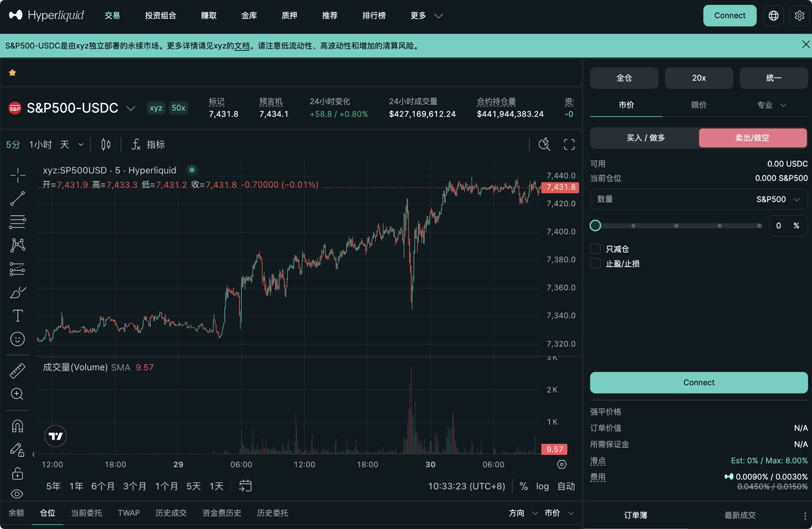Image resolution: width=812 pixels, height=529 pixels.
Task: Click the S&P500 market icon
Action: click(15, 108)
